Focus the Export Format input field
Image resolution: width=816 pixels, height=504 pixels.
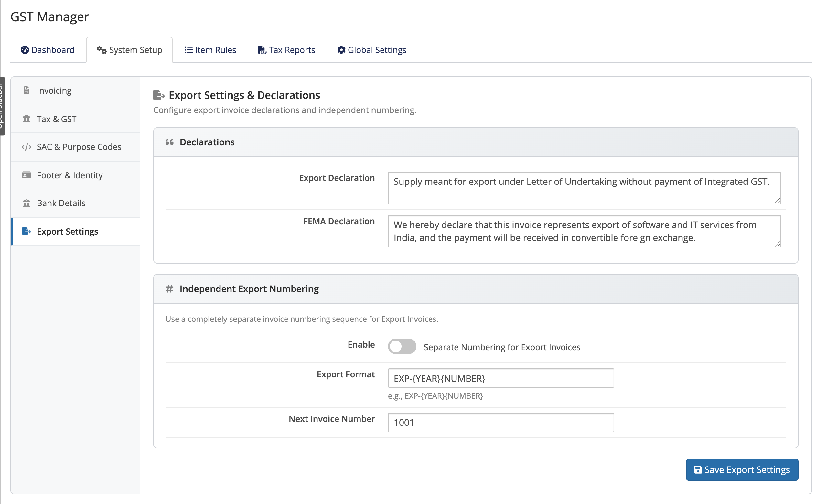pyautogui.click(x=501, y=378)
